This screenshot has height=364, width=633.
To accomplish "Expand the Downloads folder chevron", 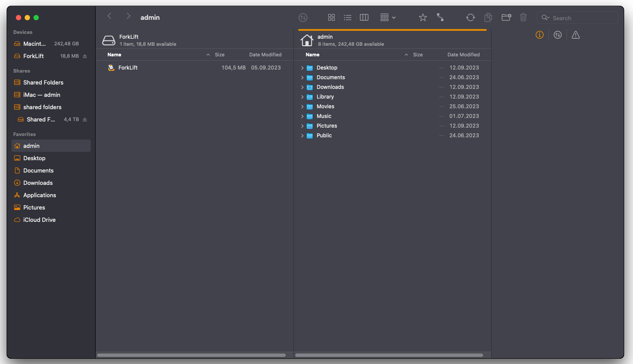I will point(302,87).
